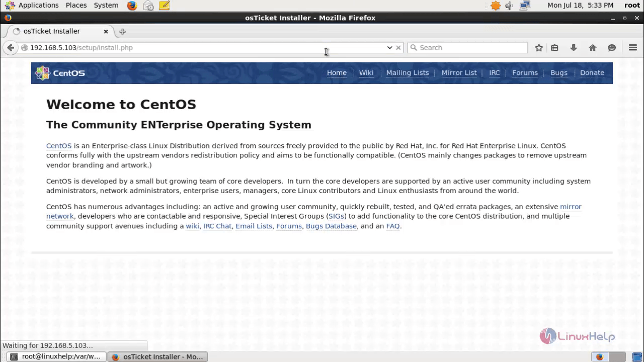Open the chat bubble Hello icon

tap(612, 48)
